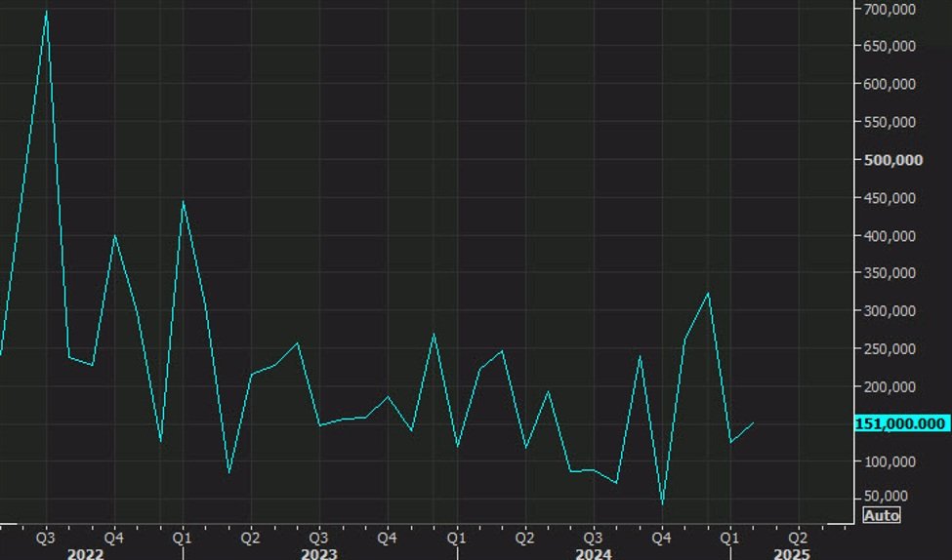The image size is (952, 560).
Task: Click the Q2 label above 2025
Action: [x=798, y=537]
